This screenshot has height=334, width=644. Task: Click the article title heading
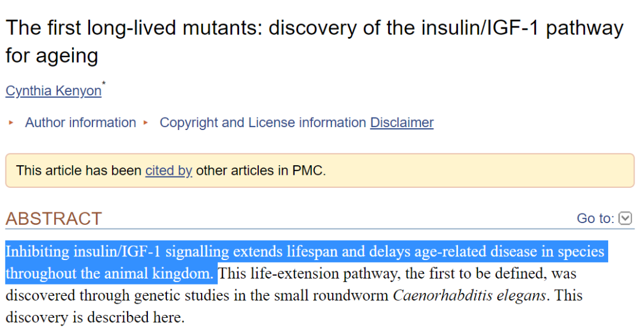coord(314,42)
